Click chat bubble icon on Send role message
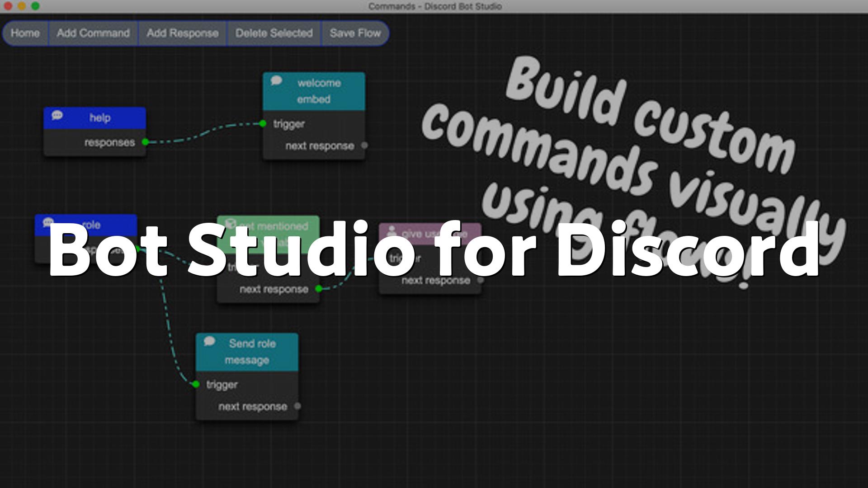 tap(209, 341)
